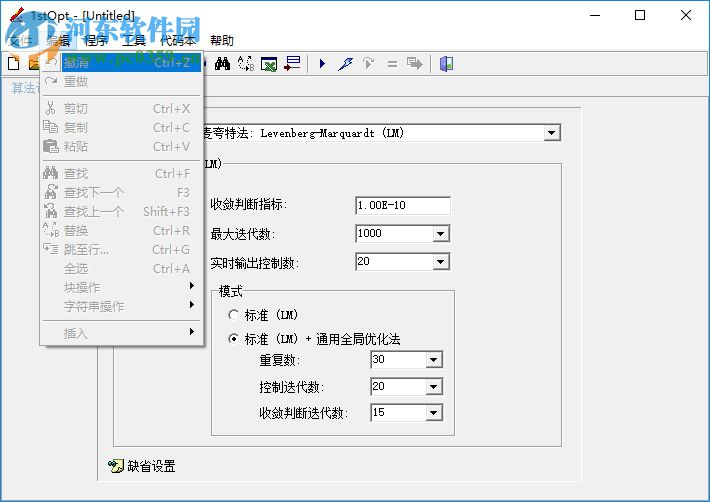The width and height of the screenshot is (710, 502).
Task: Click the 收敛判断指标 input field 1.00E-10
Action: coord(403,206)
